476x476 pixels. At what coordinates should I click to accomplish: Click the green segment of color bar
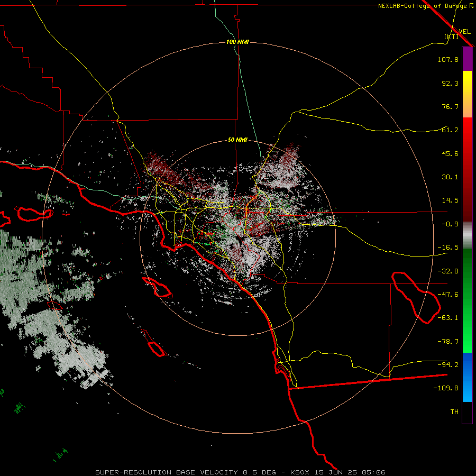(x=467, y=300)
